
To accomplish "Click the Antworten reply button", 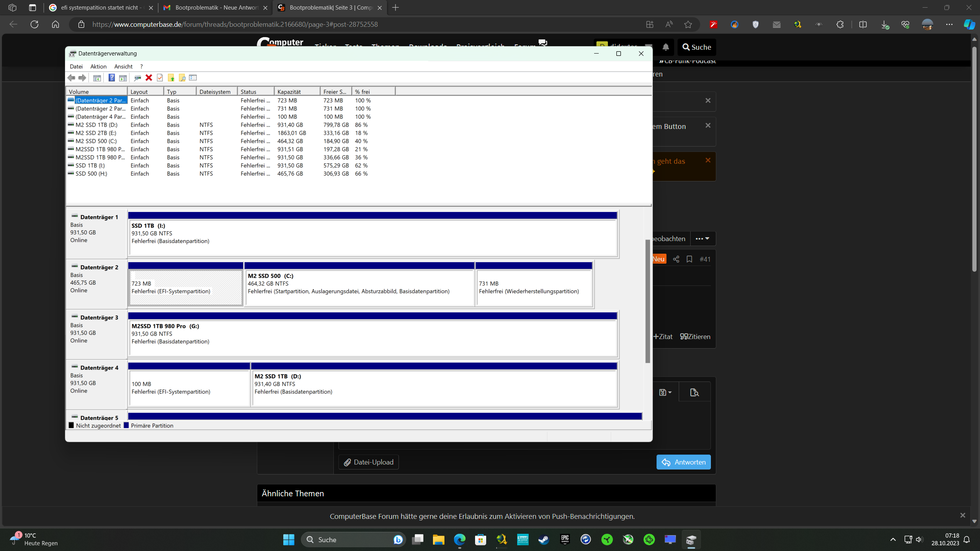I will [683, 462].
